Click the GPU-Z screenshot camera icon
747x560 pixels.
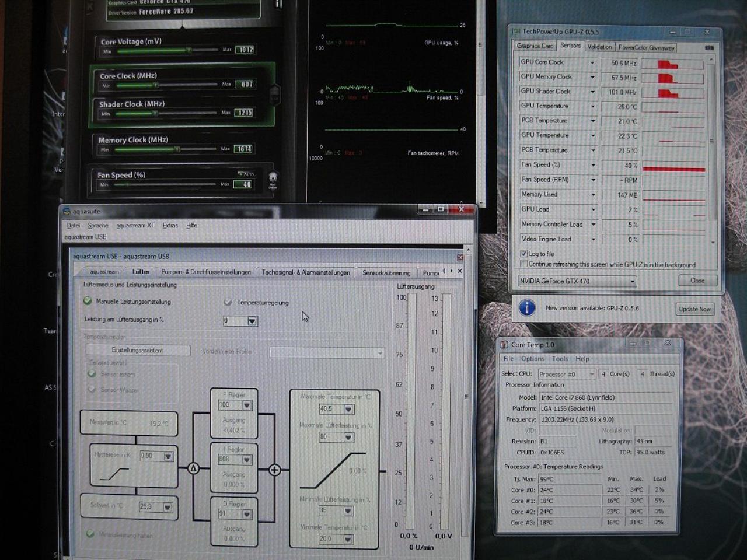pos(709,47)
